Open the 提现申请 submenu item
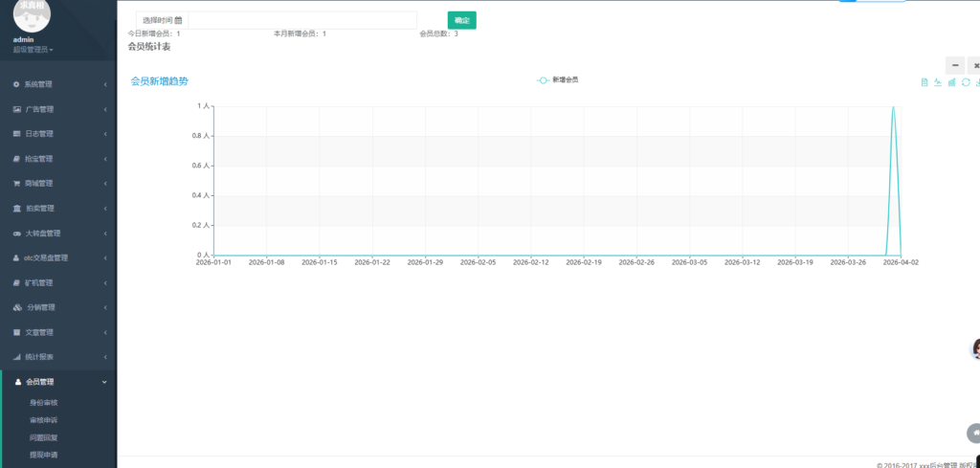Image resolution: width=980 pixels, height=468 pixels. [x=44, y=455]
